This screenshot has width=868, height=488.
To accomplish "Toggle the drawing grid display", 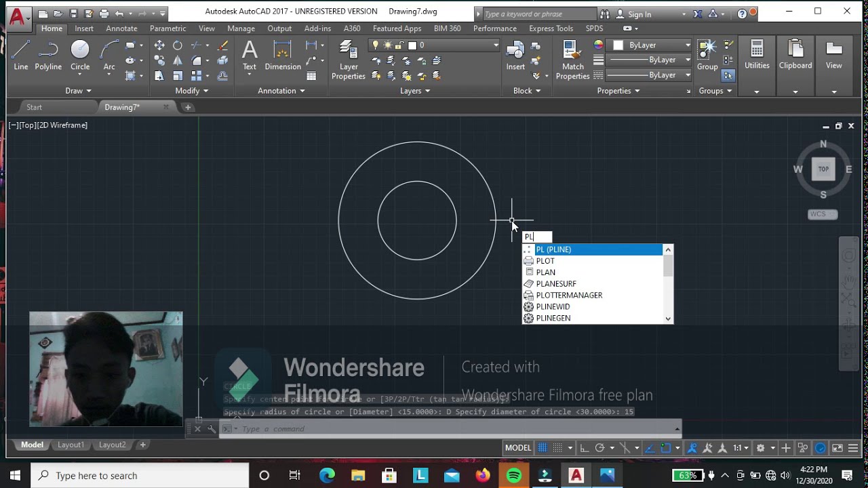I will (x=542, y=448).
